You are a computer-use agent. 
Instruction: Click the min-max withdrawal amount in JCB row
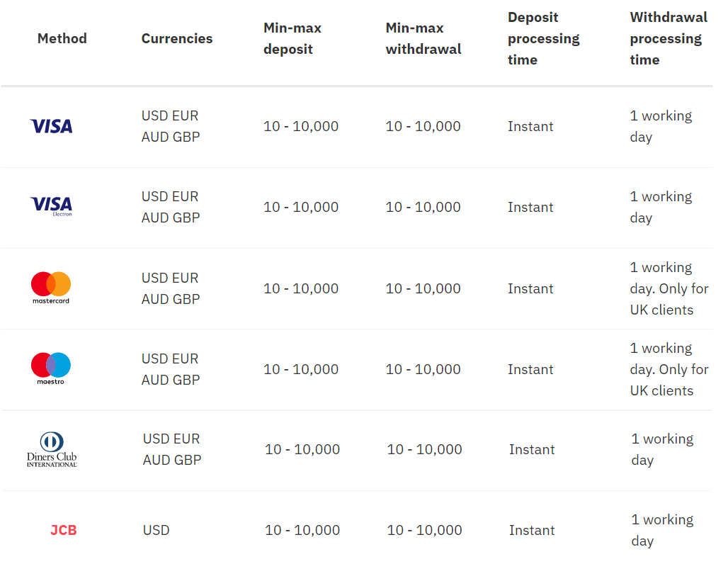[424, 530]
